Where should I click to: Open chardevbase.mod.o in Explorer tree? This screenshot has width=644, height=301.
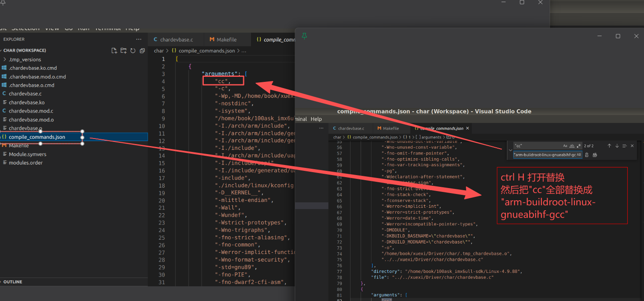point(31,120)
